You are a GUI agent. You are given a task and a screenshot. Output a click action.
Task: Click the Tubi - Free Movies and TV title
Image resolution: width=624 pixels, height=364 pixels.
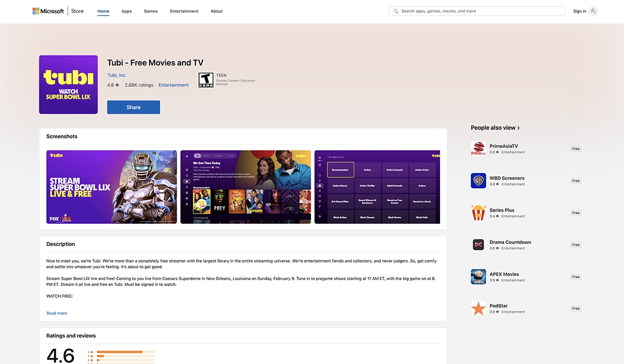point(155,63)
